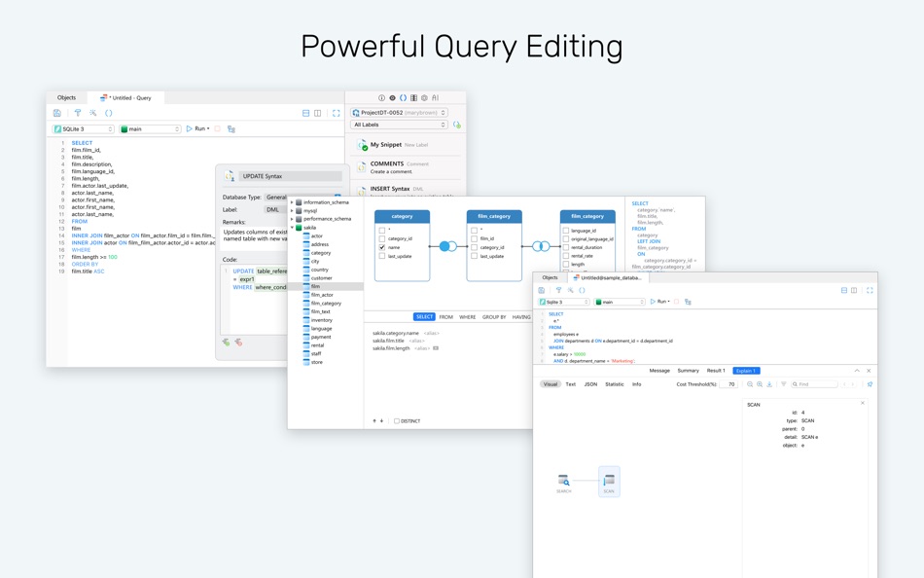Viewport: 924px width, 578px height.
Task: Select the SCAN node in visual explain plan
Action: pos(609,482)
